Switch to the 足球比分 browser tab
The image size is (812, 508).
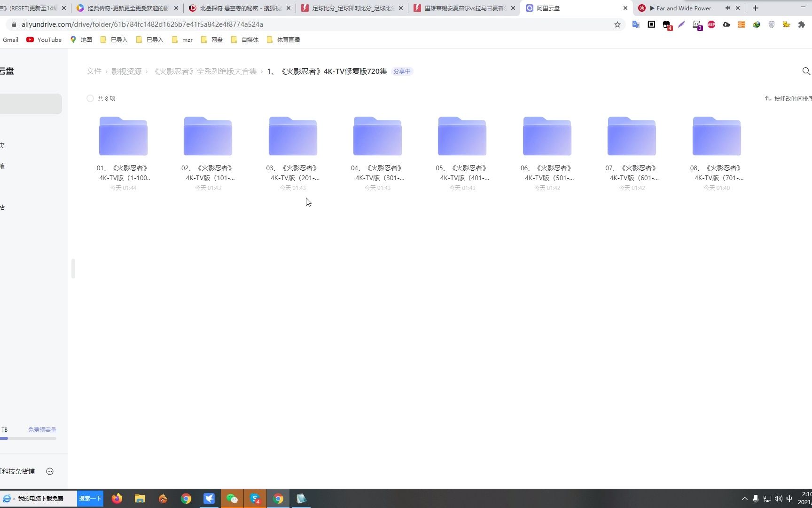point(353,8)
